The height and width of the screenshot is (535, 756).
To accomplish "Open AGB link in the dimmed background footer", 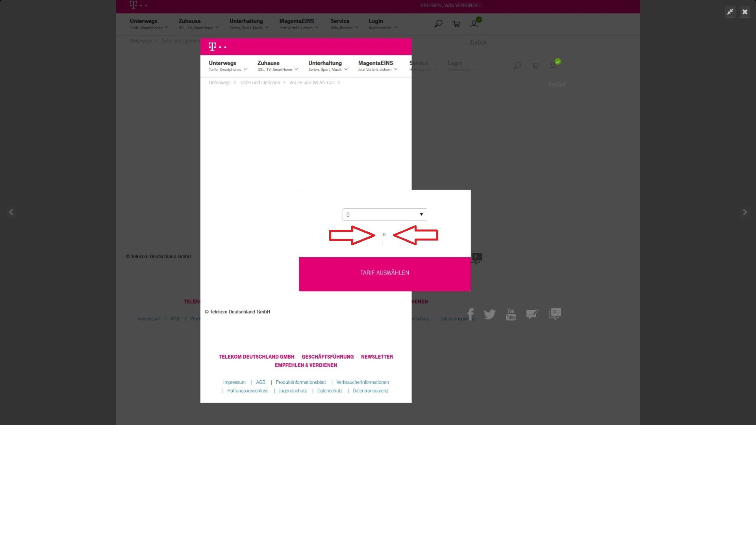I will click(175, 318).
